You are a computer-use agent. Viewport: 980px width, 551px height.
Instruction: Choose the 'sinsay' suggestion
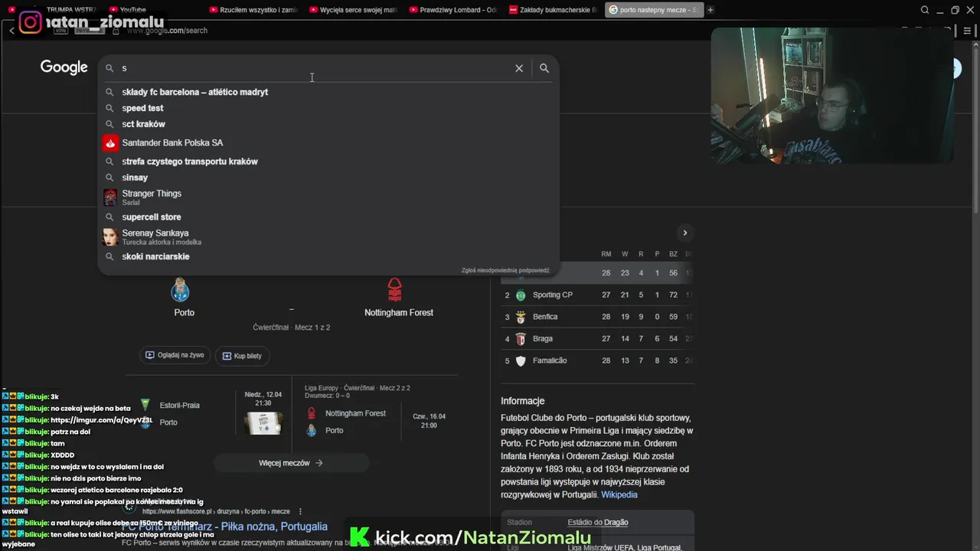tap(329, 178)
